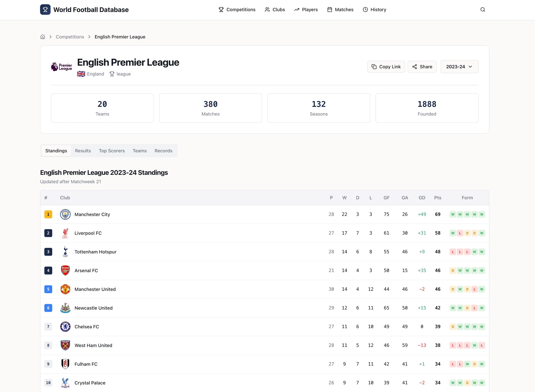
Task: Click the English Premier League 2023-24 Standings heading
Action: click(x=104, y=173)
